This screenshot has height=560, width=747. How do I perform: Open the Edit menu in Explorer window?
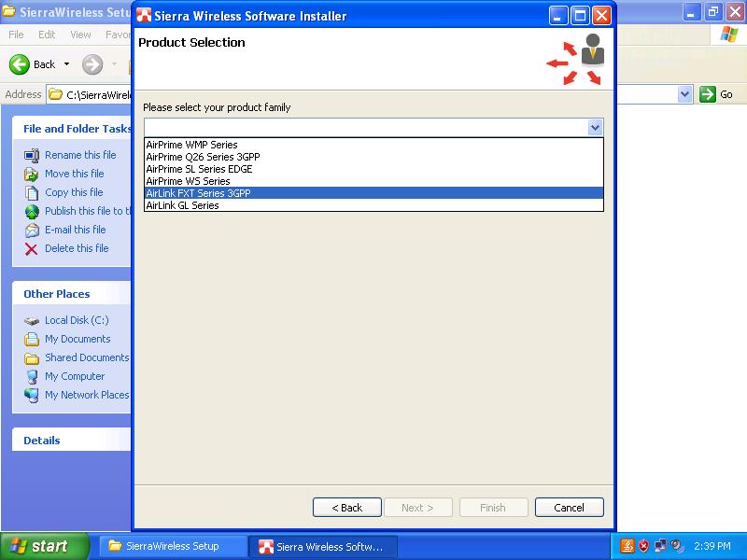(47, 35)
